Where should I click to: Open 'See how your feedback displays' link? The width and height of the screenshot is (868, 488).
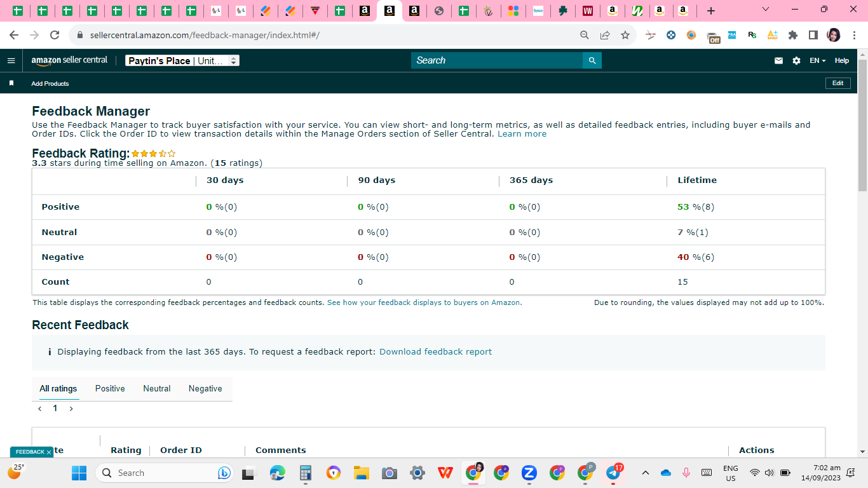pos(424,302)
